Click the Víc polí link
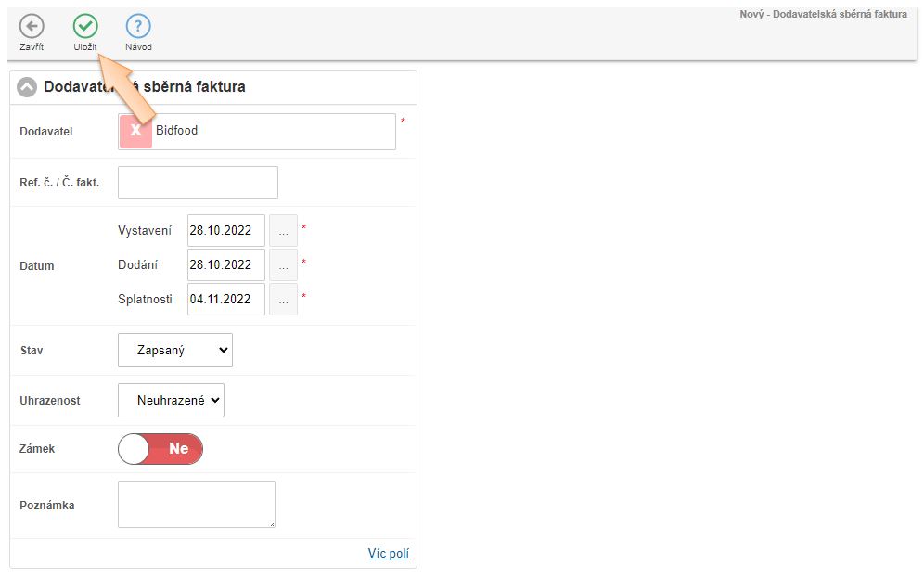This screenshot has height=578, width=924. (x=388, y=554)
